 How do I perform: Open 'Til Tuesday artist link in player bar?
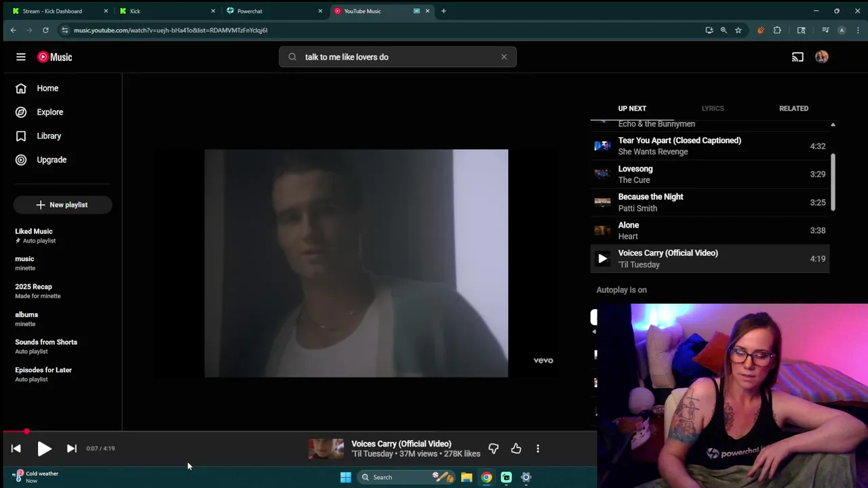point(372,453)
